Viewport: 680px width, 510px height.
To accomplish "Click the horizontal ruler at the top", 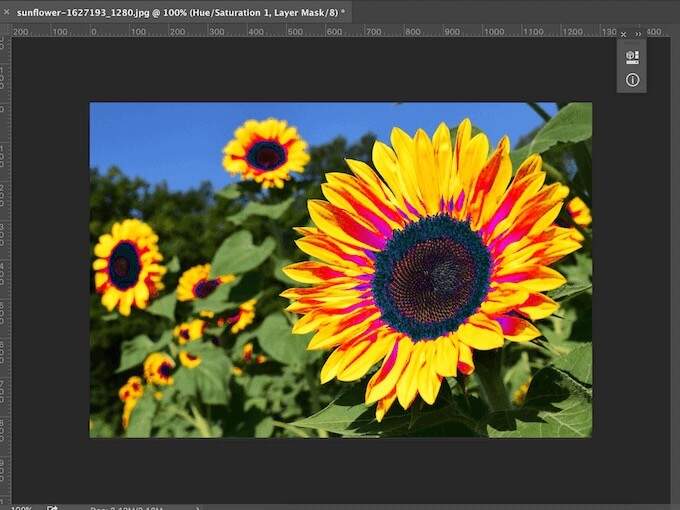I will (300, 31).
